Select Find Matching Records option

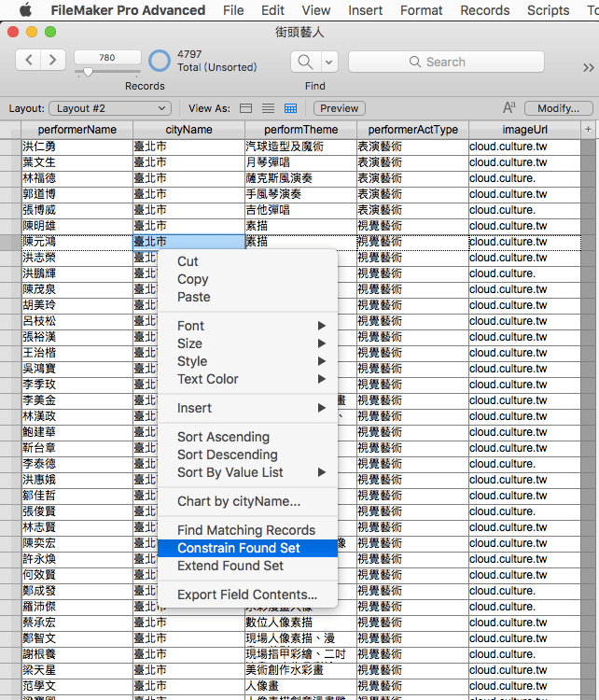coord(246,530)
